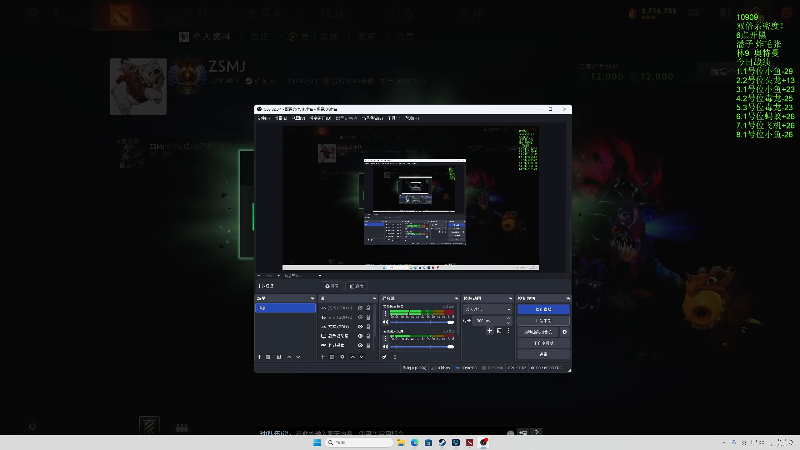800x450 pixels.
Task: Move scene up using Scenes dock arrow
Action: click(289, 357)
